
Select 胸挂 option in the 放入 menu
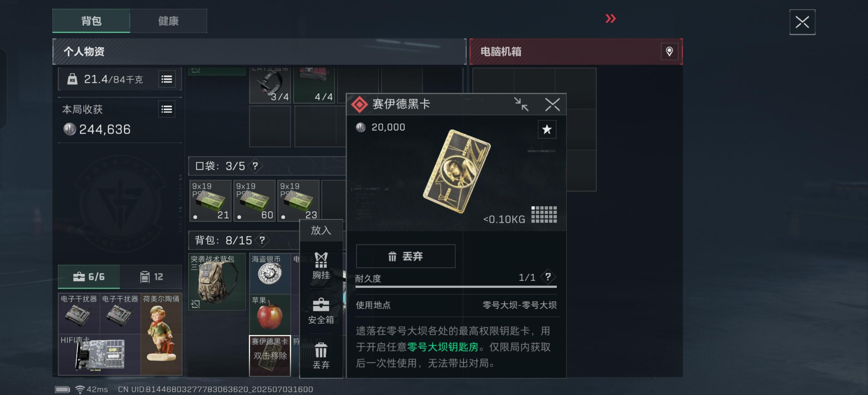[x=321, y=266]
